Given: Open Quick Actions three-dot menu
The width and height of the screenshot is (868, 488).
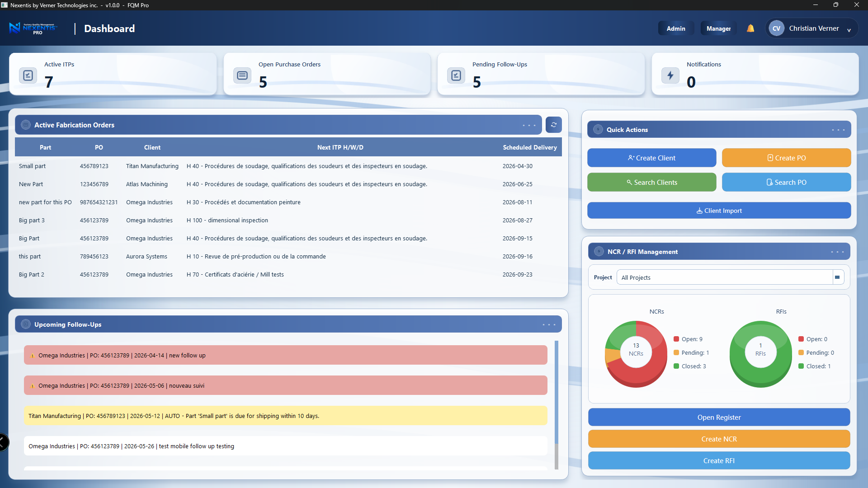Looking at the screenshot, I should point(838,130).
